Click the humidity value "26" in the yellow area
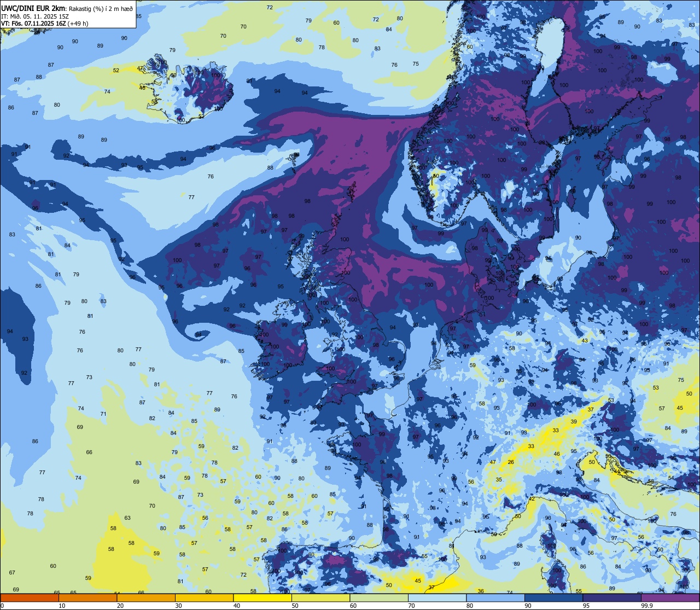 coord(511,462)
